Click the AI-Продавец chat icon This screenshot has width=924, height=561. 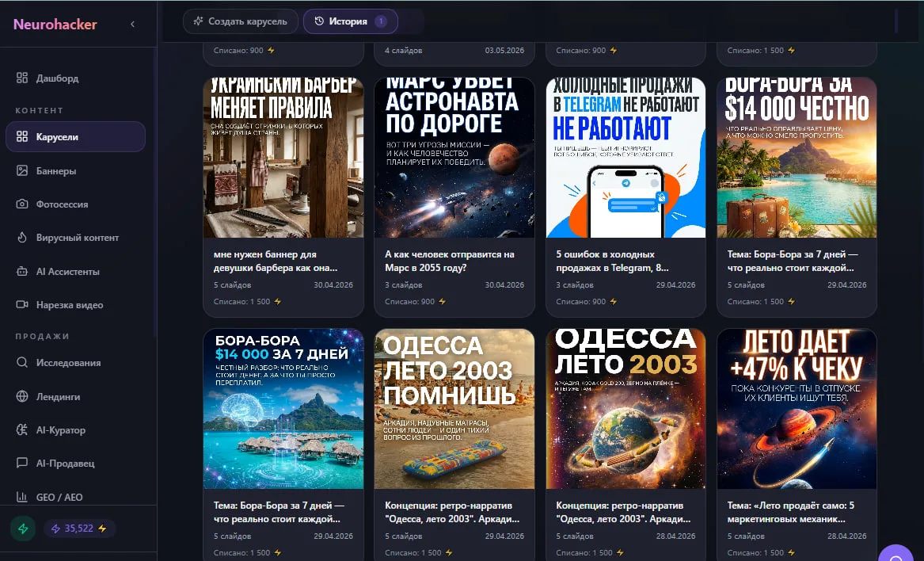click(22, 463)
